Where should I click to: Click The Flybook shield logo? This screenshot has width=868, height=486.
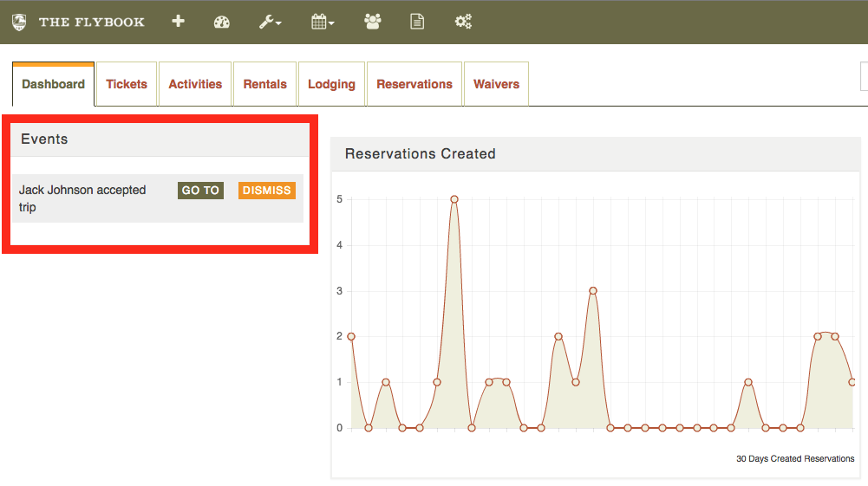click(x=19, y=23)
